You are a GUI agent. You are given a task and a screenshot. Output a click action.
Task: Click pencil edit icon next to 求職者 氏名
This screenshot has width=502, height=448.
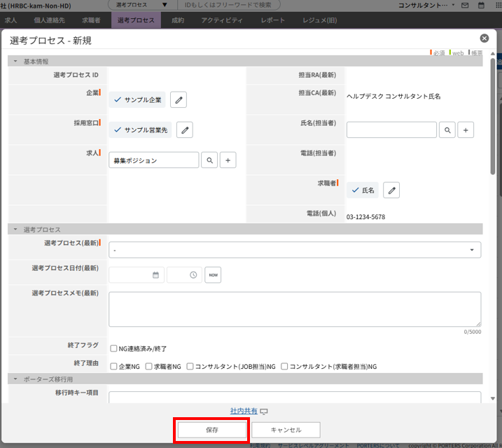pyautogui.click(x=391, y=190)
